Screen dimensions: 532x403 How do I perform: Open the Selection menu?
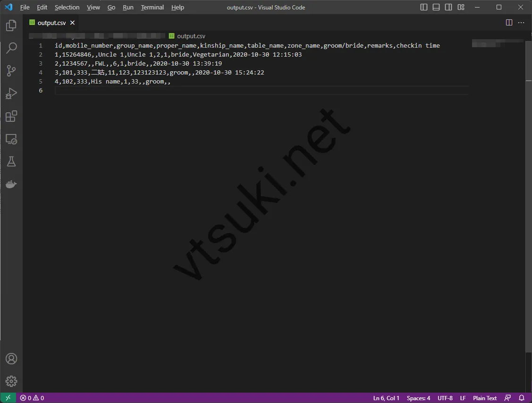67,7
